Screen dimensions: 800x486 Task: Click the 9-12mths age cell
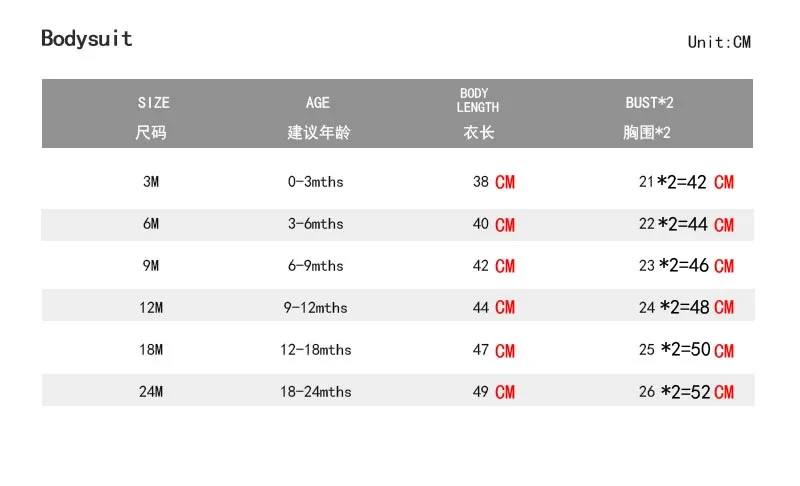[315, 308]
